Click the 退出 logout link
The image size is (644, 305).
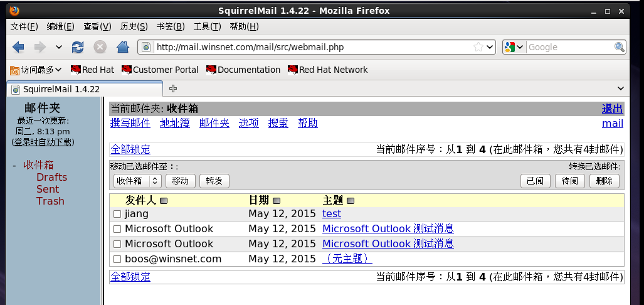tap(613, 109)
